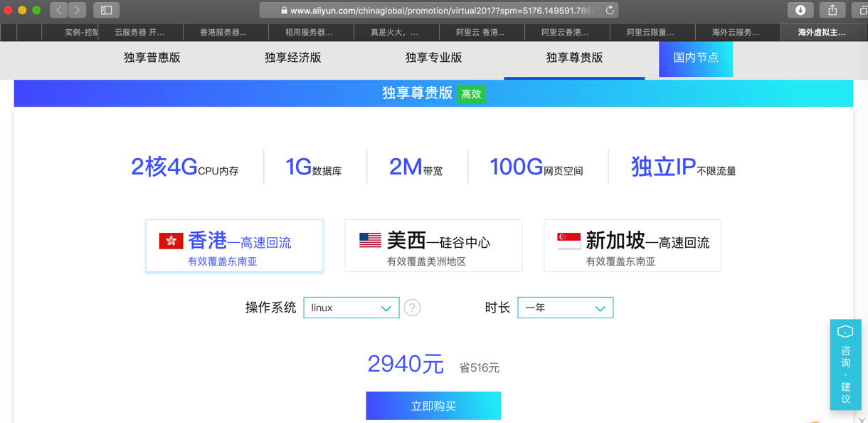The image size is (868, 423).
Task: Click the 有效覆盖美洲地区 caption
Action: pyautogui.click(x=426, y=261)
